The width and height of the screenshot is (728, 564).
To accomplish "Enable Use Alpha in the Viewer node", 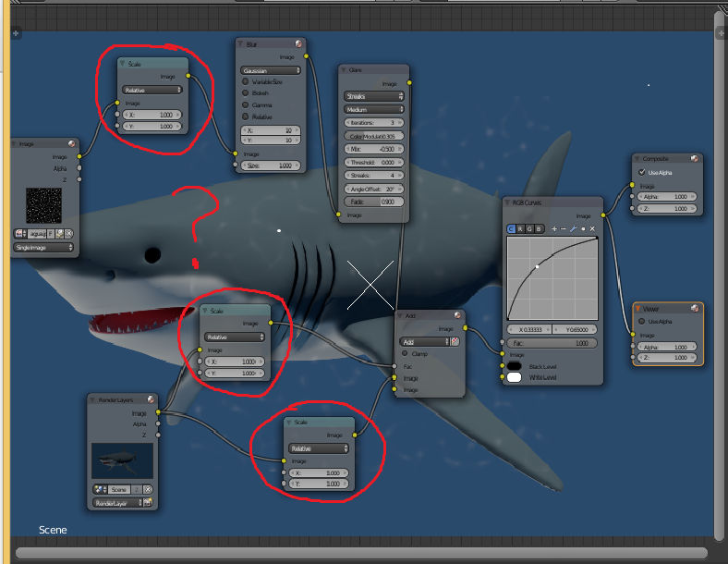I will (642, 322).
